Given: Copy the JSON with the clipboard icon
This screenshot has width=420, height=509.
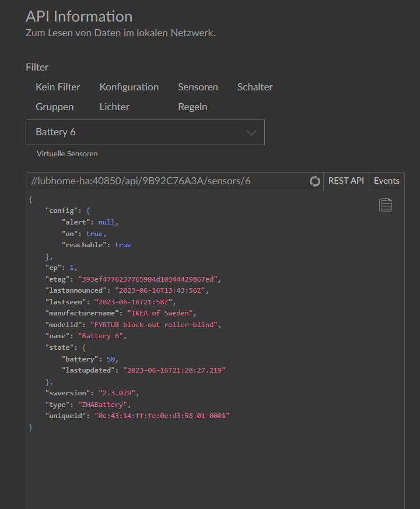Looking at the screenshot, I should (385, 205).
